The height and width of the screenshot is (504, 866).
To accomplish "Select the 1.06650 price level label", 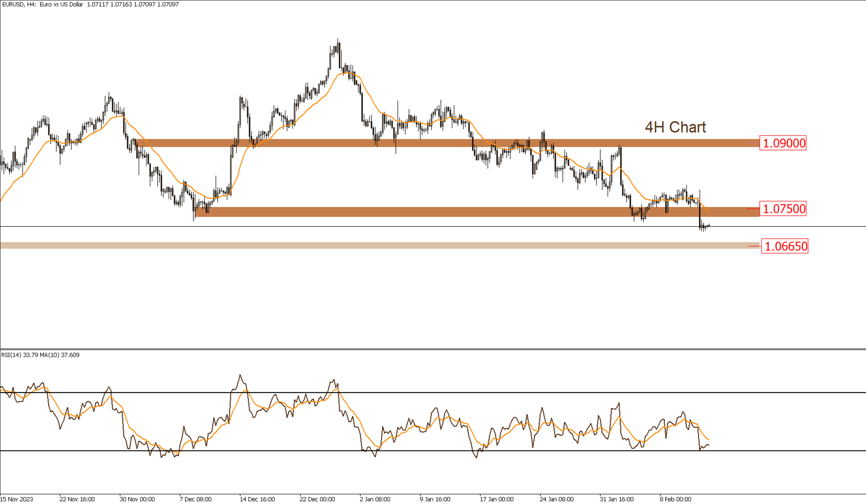I will click(785, 246).
